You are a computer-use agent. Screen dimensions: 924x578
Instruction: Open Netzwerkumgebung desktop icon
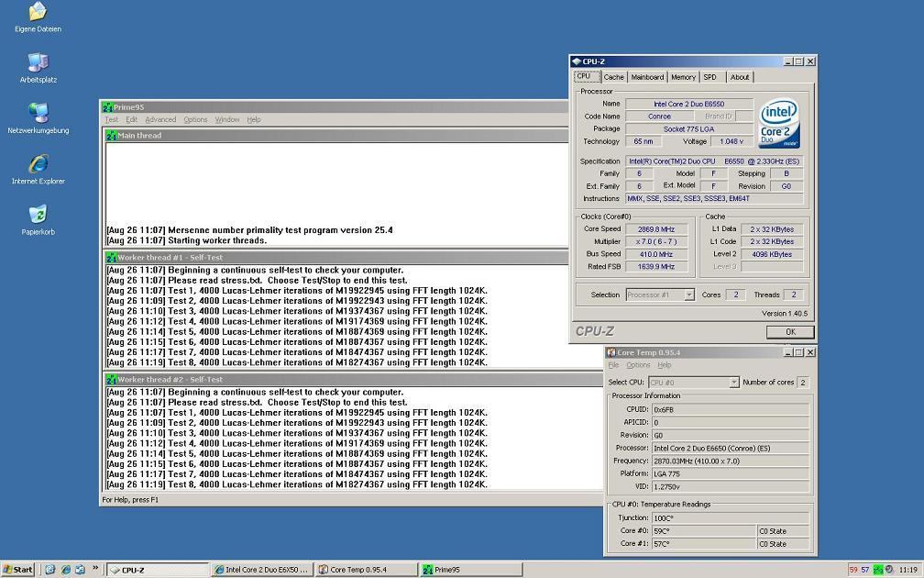[x=38, y=118]
